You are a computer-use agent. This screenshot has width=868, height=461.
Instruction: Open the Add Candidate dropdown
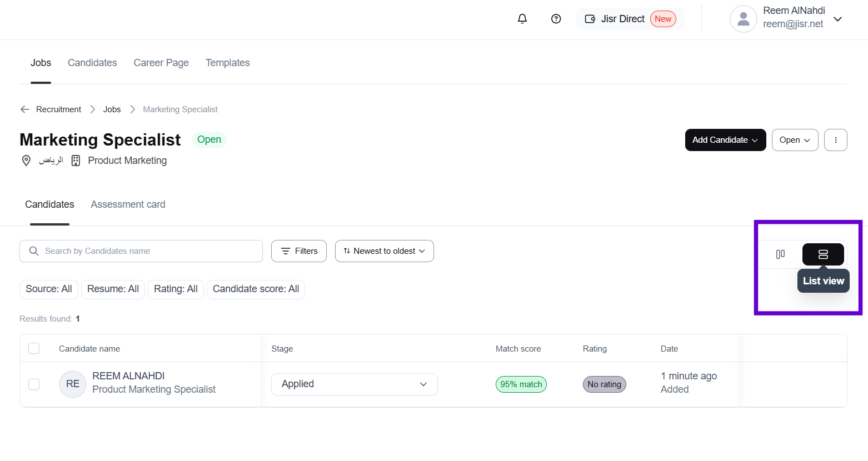coord(725,140)
